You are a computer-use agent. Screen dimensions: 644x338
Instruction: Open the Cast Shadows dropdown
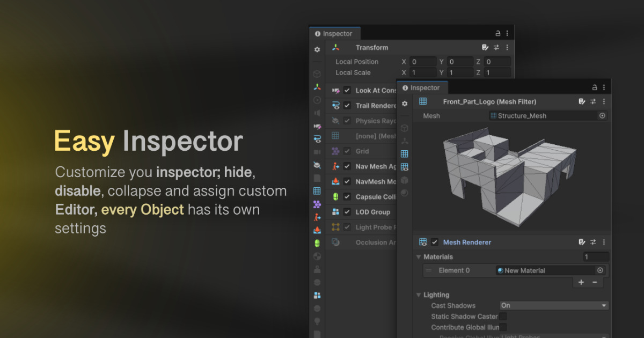click(554, 305)
